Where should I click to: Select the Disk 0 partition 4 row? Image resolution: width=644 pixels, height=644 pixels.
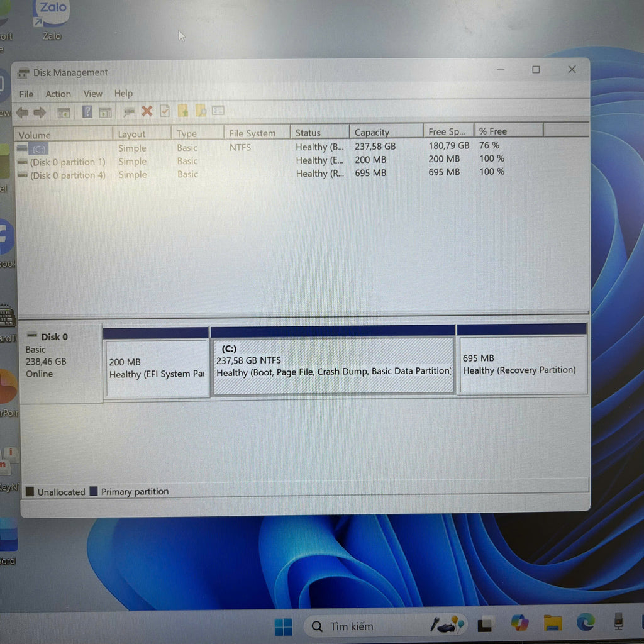click(x=68, y=175)
